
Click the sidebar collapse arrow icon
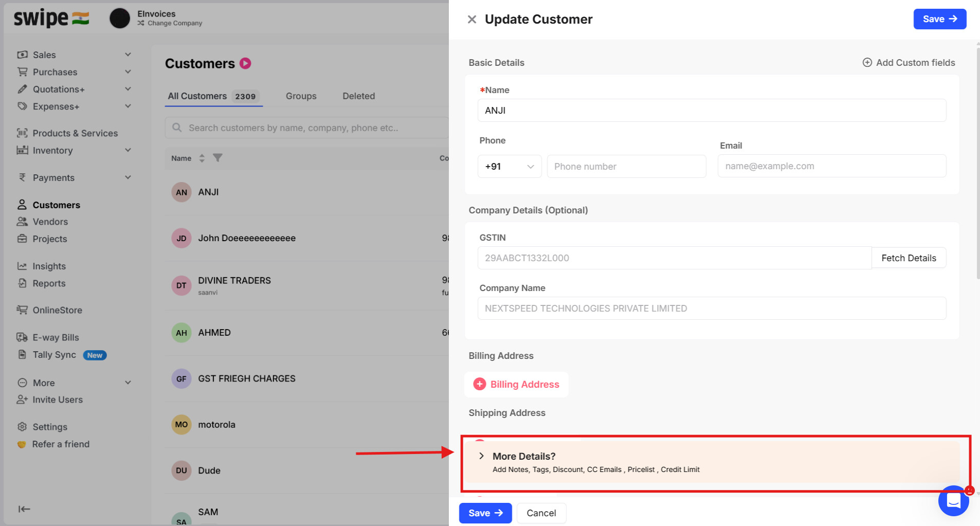pos(24,509)
